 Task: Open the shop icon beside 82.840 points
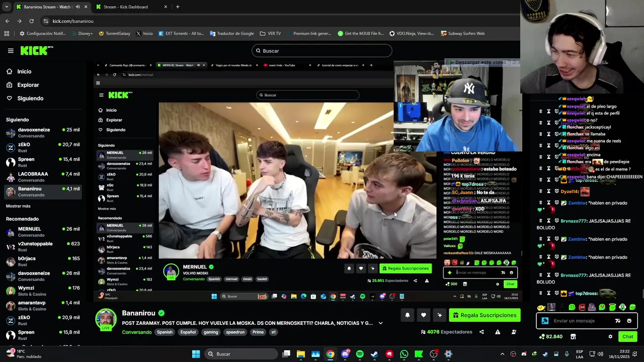pos(573,336)
